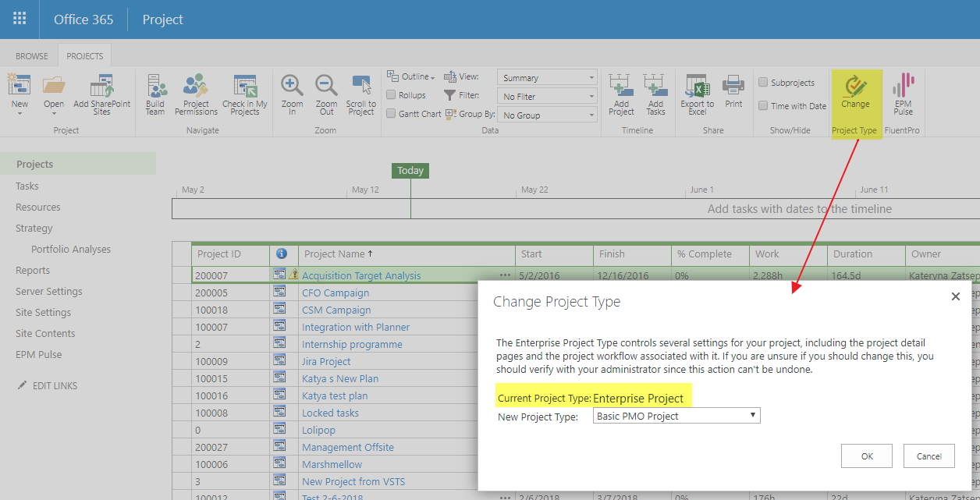Click the Open folder ribbon icon
Screen dimensions: 980x500
[54, 86]
